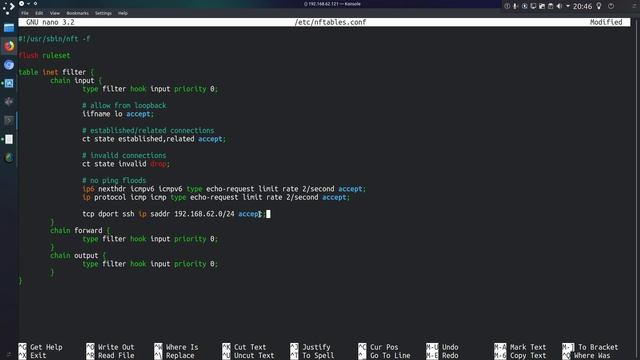Click the Where Was shortcut label
Viewport: 640px width, 360px height.
[x=592, y=356]
